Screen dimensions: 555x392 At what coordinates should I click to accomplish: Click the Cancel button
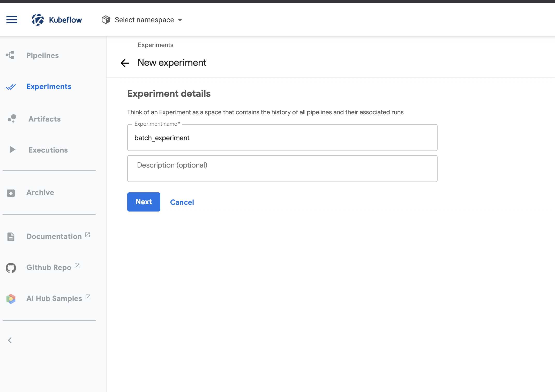182,202
